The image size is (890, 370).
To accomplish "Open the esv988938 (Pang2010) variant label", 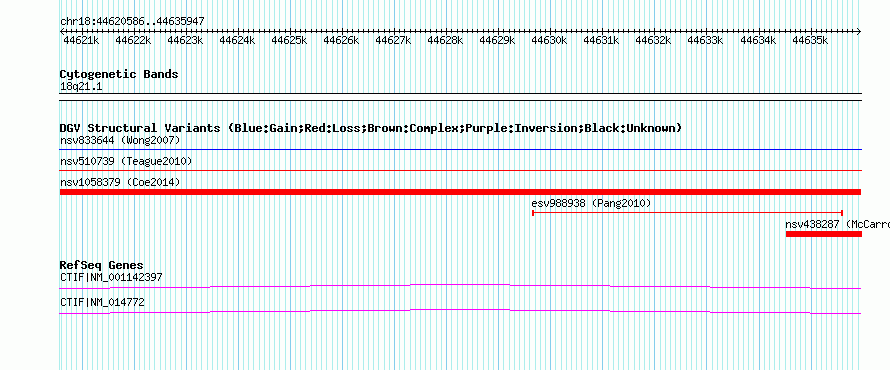I will click(x=591, y=203).
